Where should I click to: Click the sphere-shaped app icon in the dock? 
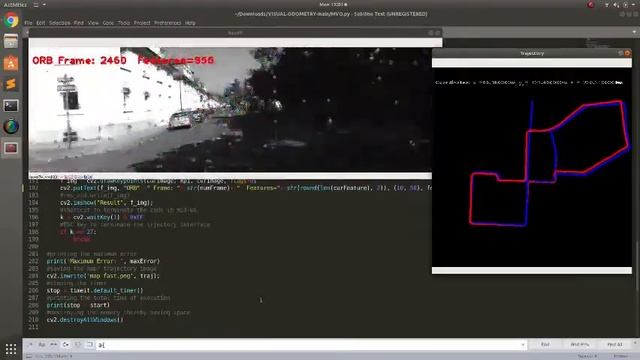(x=11, y=127)
